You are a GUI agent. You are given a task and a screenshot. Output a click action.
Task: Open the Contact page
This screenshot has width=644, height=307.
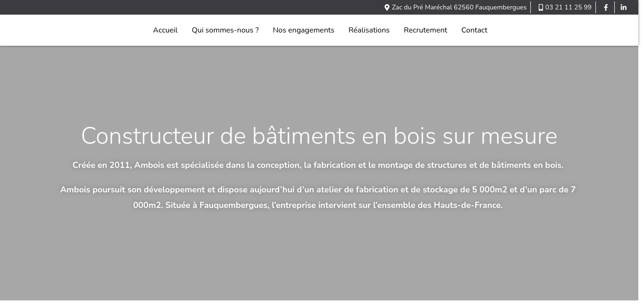coord(474,30)
